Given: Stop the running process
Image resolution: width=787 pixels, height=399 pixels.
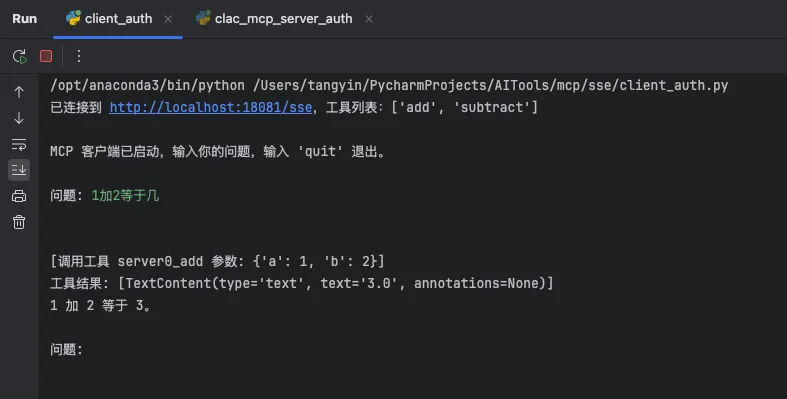Looking at the screenshot, I should point(46,56).
